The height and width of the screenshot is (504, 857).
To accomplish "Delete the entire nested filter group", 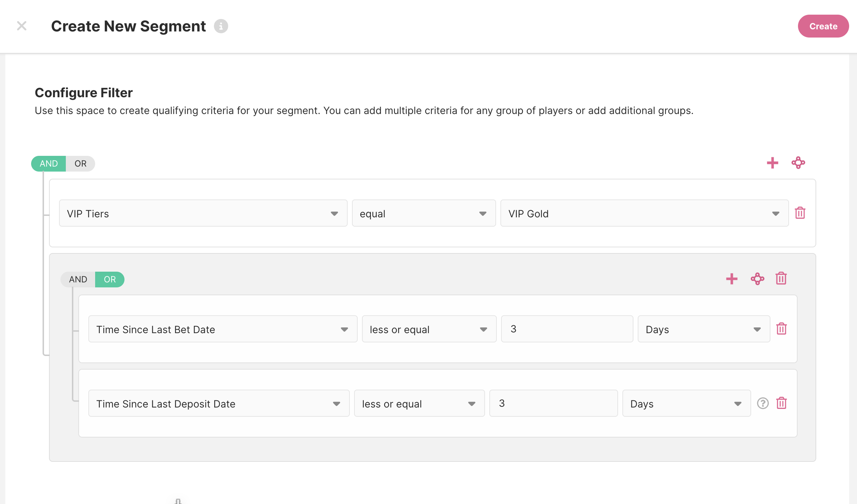I will (x=781, y=278).
